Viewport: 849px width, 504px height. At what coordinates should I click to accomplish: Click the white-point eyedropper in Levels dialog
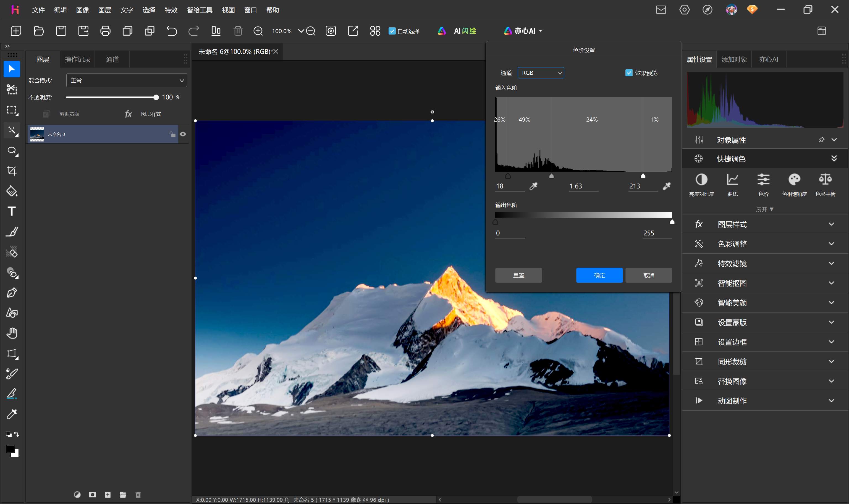[x=667, y=186]
